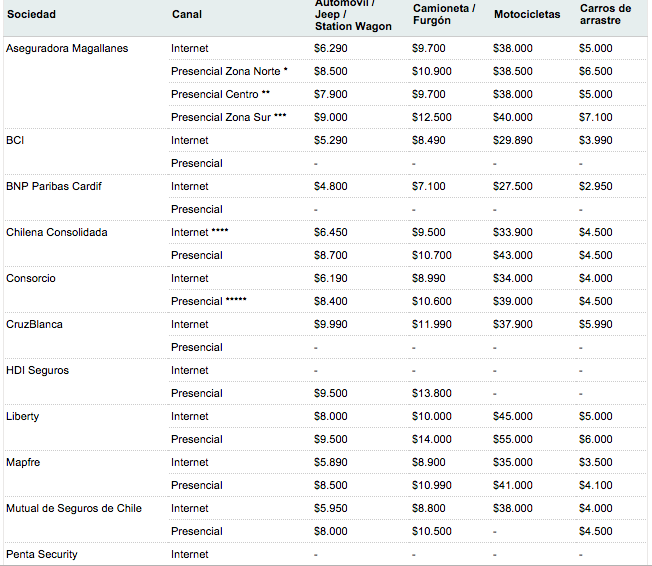Click the $38.500 motocicletas price
The height and width of the screenshot is (566, 652).
513,71
